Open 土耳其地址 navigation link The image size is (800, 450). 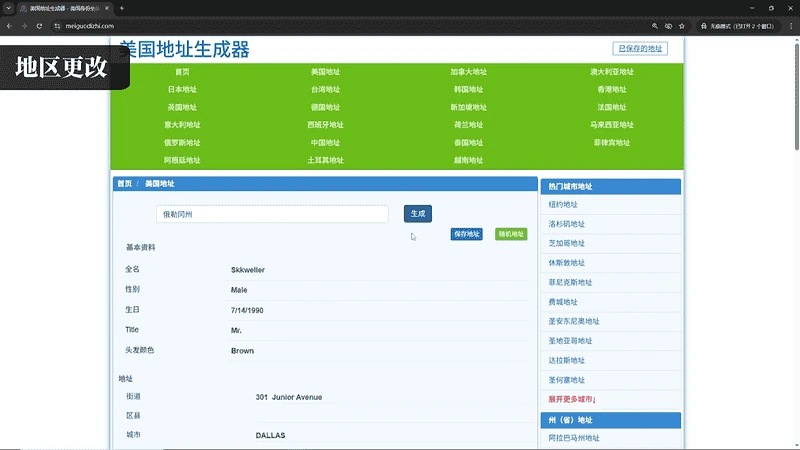(326, 160)
